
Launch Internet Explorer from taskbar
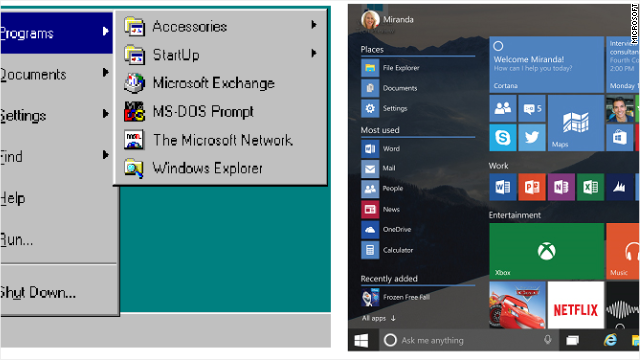pos(611,340)
